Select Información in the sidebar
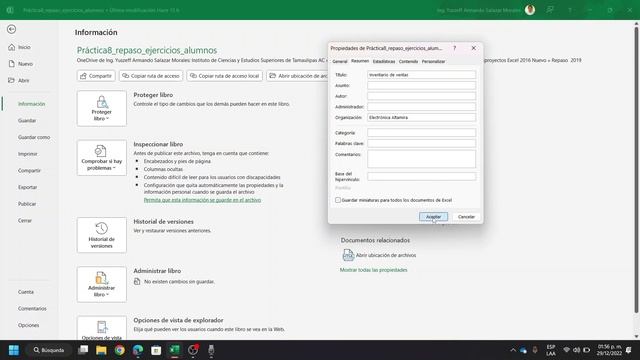Screen dimensions: 640x360 coord(31,104)
